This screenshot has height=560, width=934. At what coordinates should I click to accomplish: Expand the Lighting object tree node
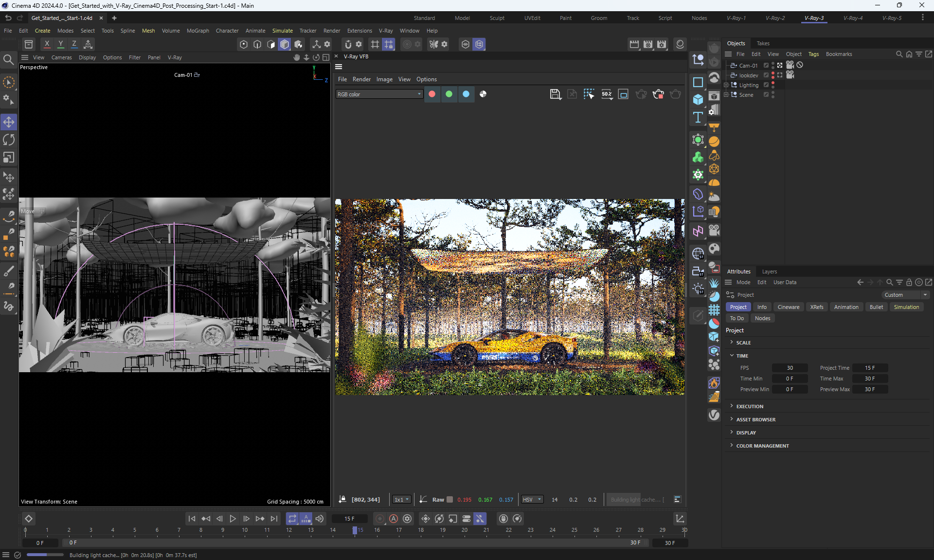click(x=726, y=85)
